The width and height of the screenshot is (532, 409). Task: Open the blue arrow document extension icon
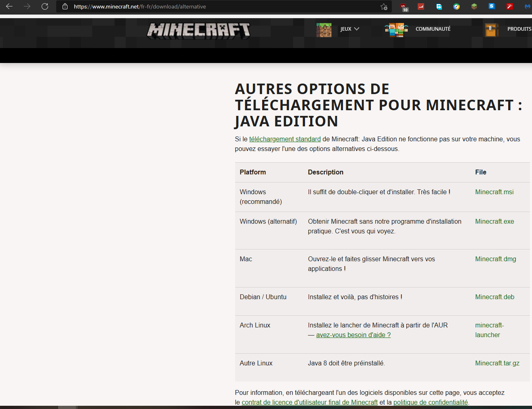point(439,6)
